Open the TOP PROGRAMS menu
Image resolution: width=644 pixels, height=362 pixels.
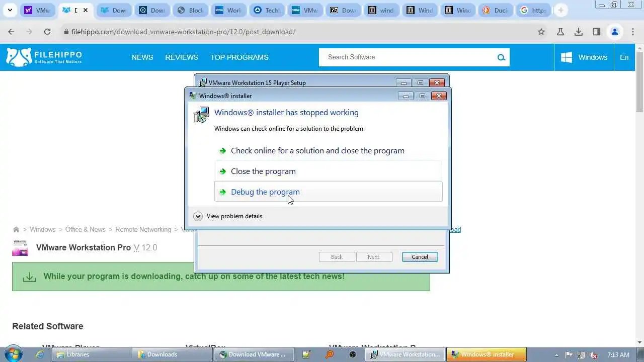[x=239, y=57]
